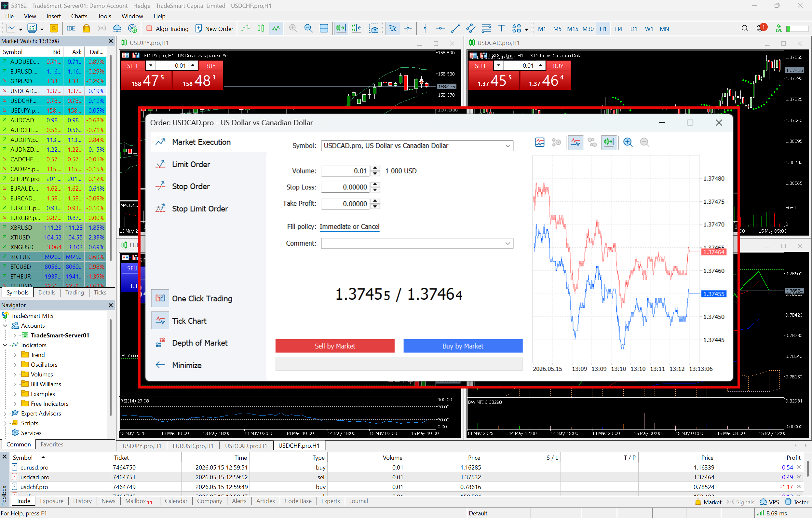Open USDJPY one-click volume dropdown arrow
812x518 pixels.
click(x=150, y=65)
